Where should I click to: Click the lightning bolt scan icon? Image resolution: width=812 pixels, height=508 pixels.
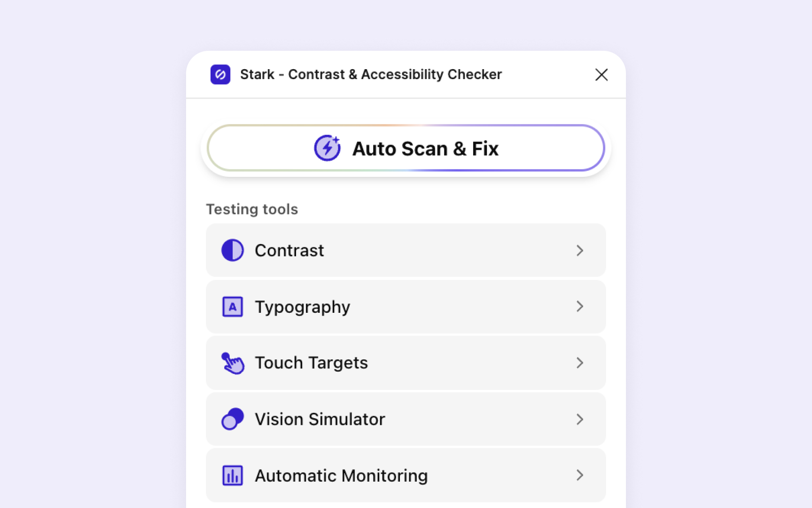coord(328,148)
